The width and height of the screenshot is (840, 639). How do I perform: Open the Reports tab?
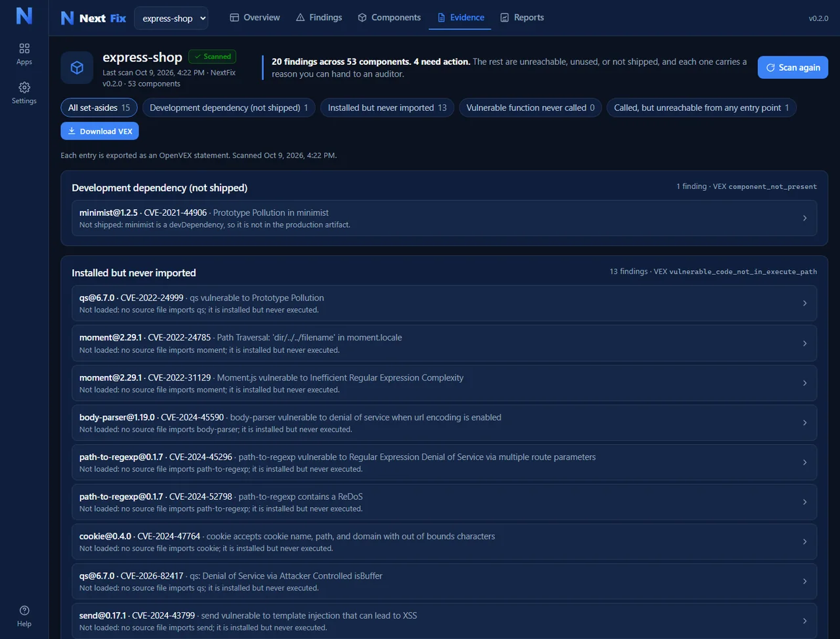pos(522,18)
